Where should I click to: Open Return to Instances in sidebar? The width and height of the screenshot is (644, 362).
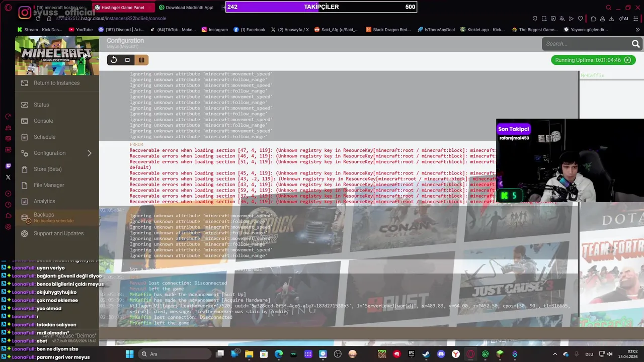[x=56, y=83]
